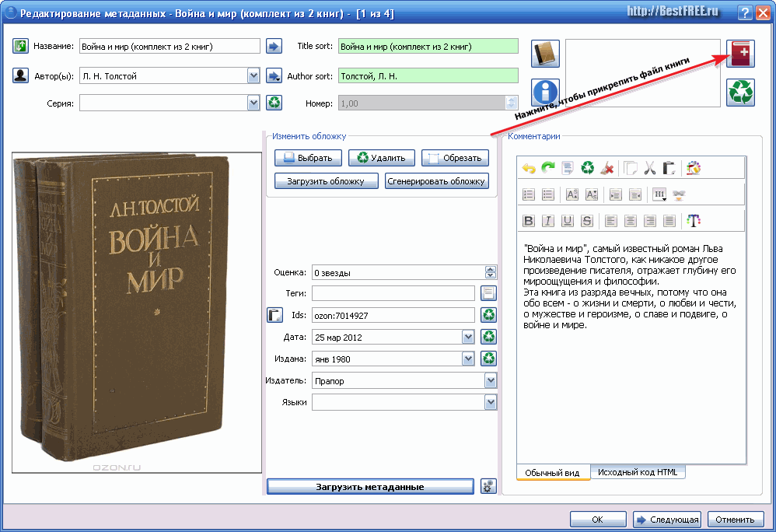Click the Выбрать cover button
The image size is (776, 532).
[309, 158]
